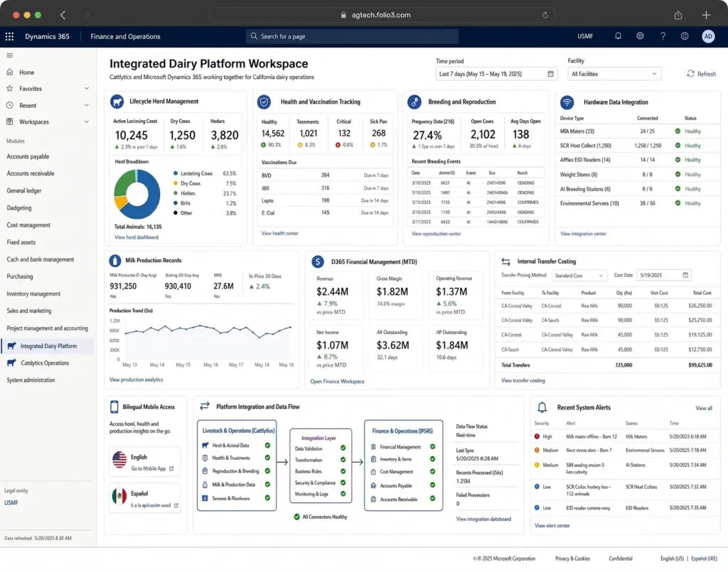
Task: Click the Internal Transfer Costing arrows icon
Action: coord(505,261)
